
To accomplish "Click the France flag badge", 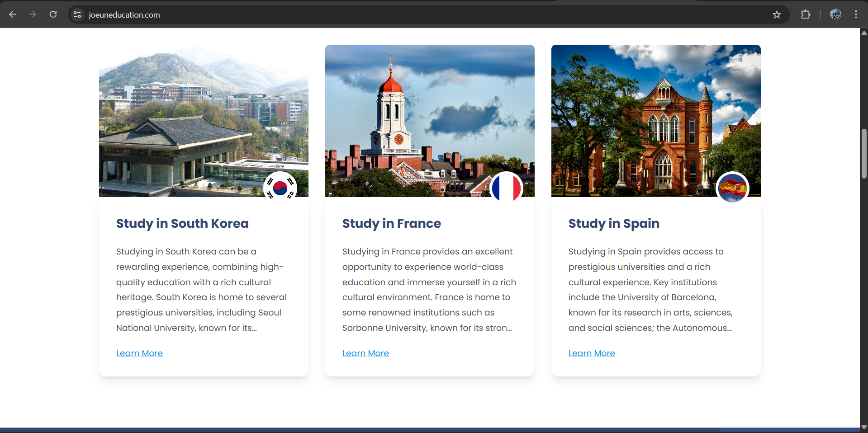I will (506, 188).
